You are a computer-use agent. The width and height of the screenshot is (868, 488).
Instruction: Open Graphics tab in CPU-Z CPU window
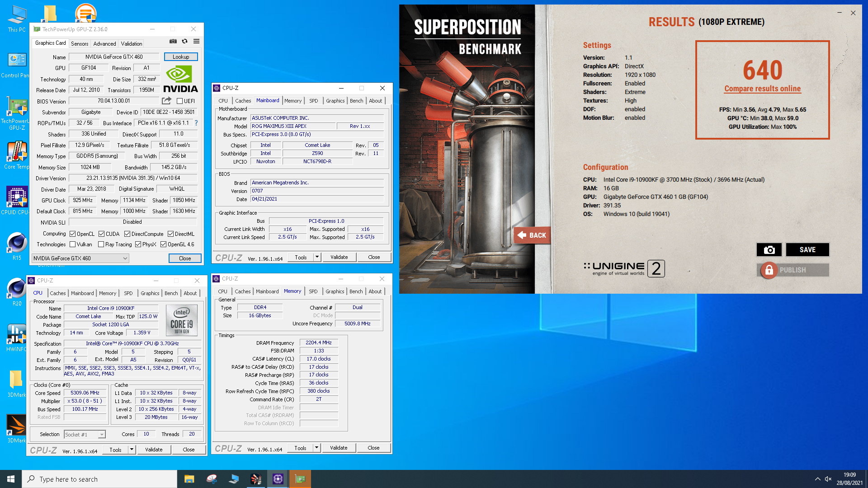click(x=150, y=293)
